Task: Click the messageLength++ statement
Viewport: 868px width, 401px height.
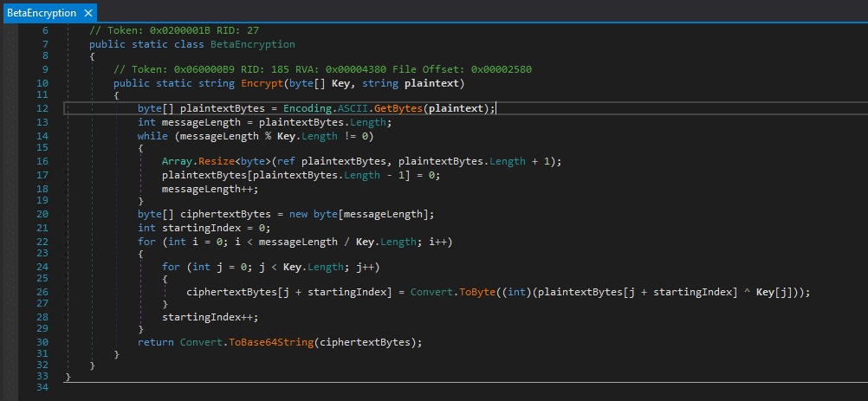Action: (x=211, y=189)
